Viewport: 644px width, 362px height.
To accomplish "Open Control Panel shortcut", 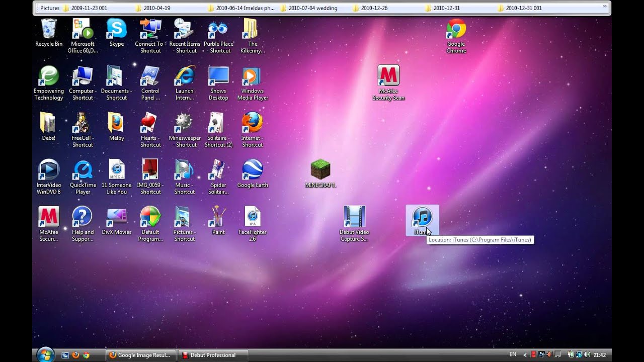I will pos(150,83).
